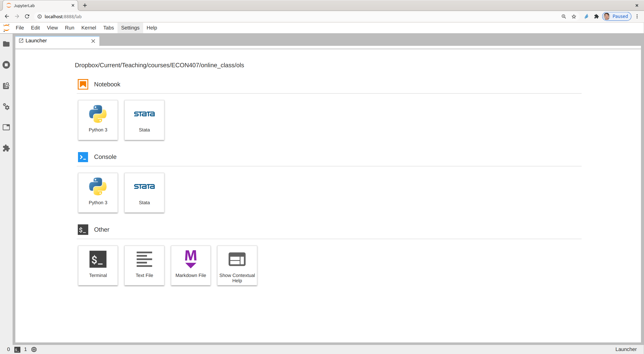Launch a Stata notebook

tap(144, 120)
